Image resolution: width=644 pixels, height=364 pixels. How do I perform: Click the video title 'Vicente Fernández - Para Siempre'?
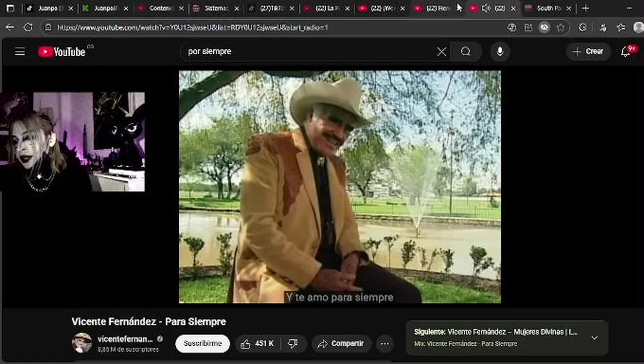click(x=148, y=322)
